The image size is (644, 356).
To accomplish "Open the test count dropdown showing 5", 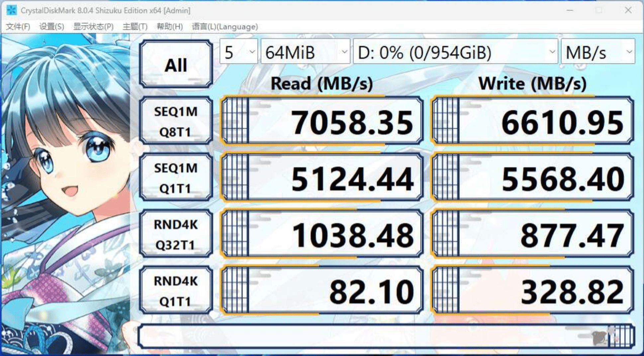I will point(238,52).
